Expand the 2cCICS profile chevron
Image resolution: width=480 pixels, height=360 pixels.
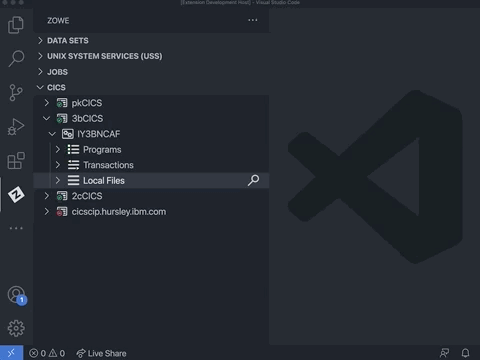point(47,196)
